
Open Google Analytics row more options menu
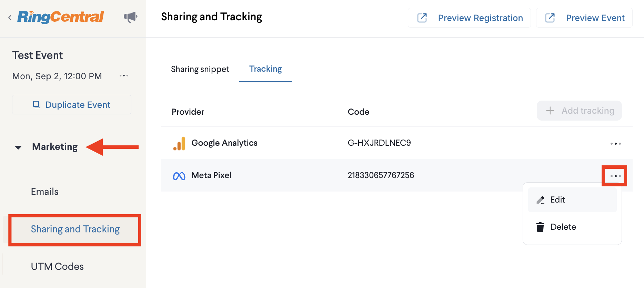click(x=615, y=144)
